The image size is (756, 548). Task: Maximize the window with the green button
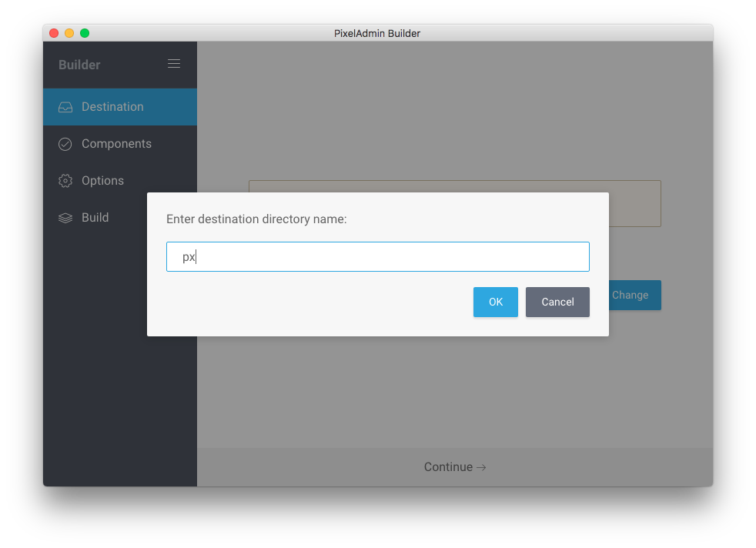pos(85,33)
